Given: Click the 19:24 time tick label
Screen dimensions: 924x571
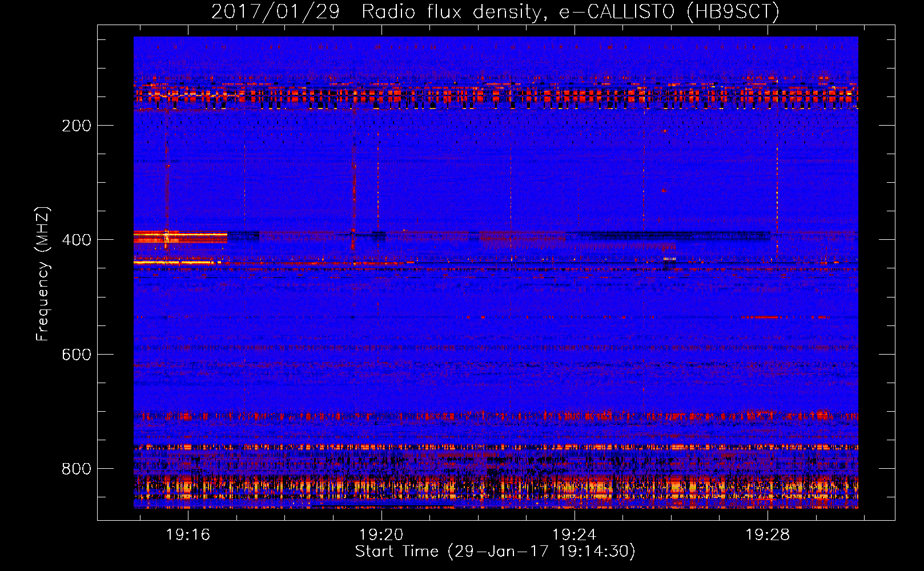Looking at the screenshot, I should click(x=574, y=534).
